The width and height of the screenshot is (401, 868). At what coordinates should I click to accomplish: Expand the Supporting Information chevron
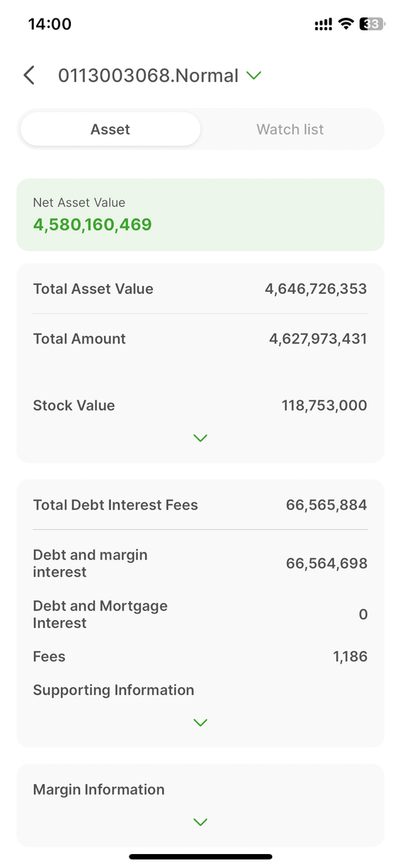point(200,722)
